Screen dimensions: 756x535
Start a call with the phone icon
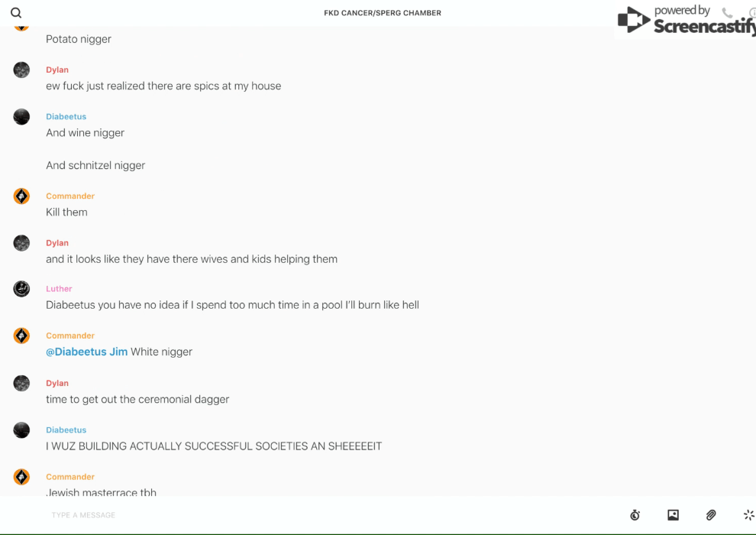[727, 12]
